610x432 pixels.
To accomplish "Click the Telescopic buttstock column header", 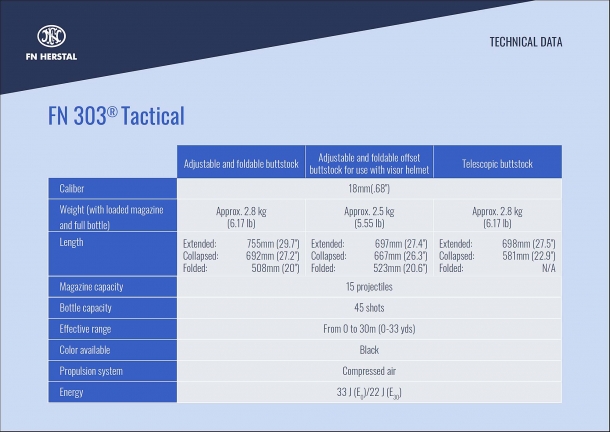I will pos(497,164).
